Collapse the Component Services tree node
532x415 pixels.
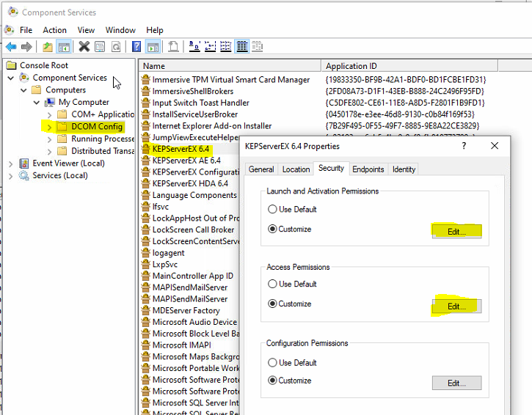(11, 78)
